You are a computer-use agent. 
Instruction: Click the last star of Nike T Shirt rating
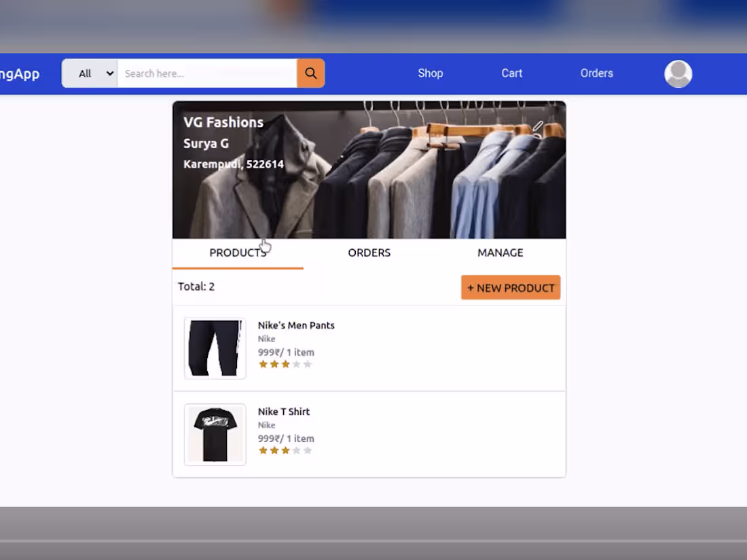coord(308,450)
